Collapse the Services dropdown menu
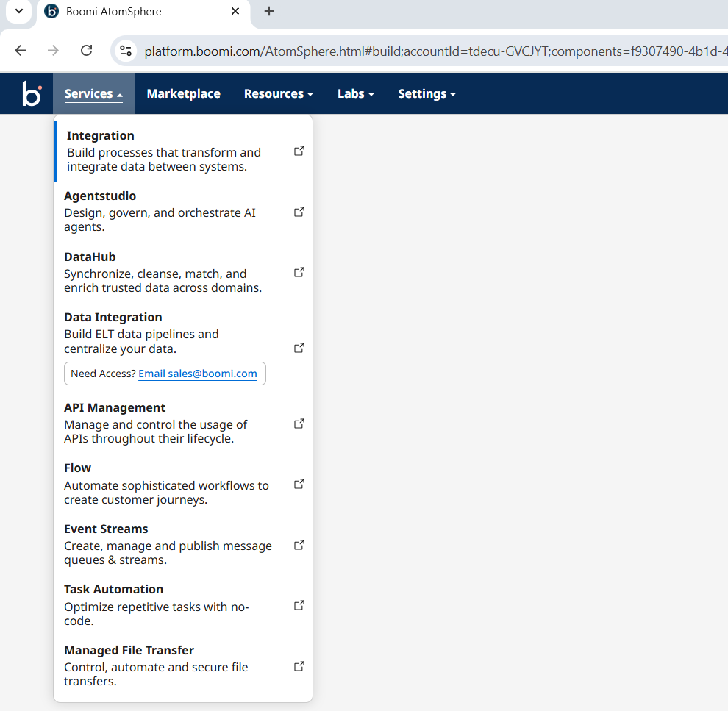The image size is (728, 711). click(93, 94)
